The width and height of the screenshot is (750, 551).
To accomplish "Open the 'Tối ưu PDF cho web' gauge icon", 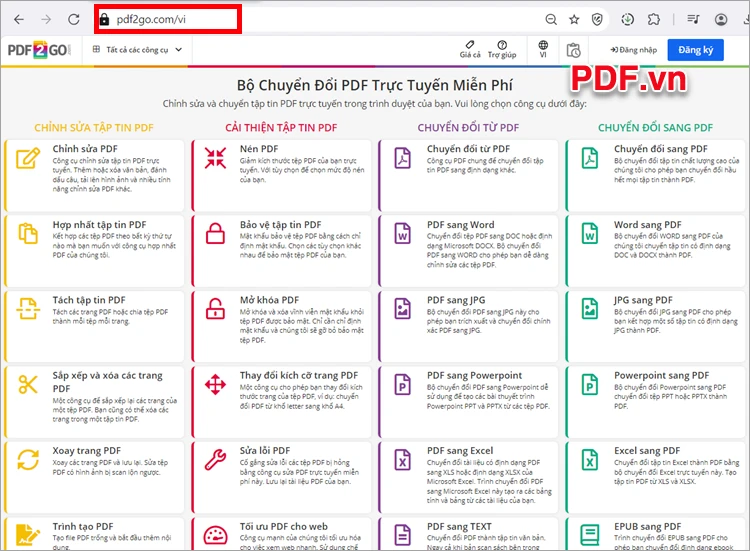I will pyautogui.click(x=215, y=535).
